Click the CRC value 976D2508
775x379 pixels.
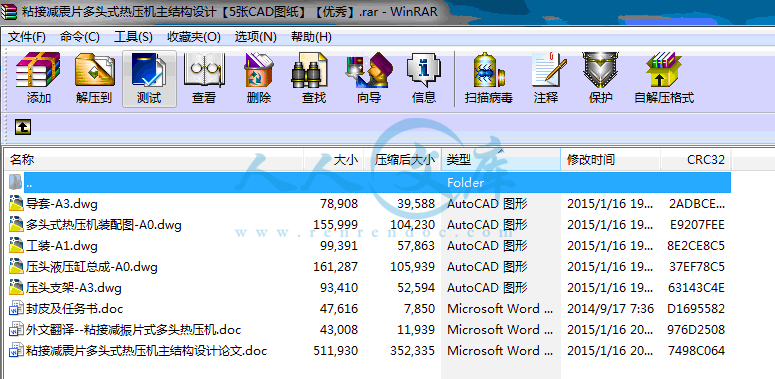(696, 330)
